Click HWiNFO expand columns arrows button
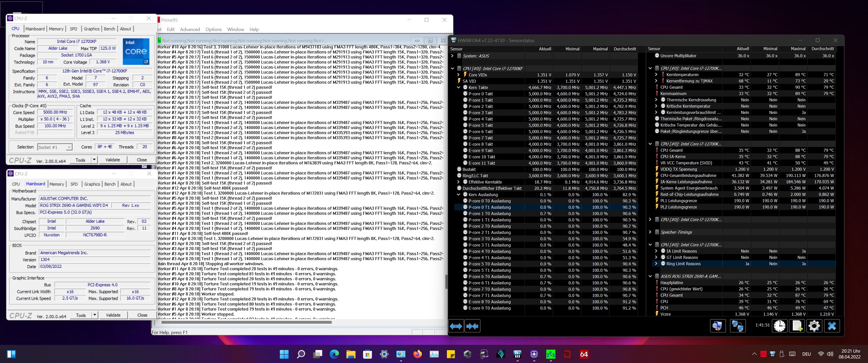Viewport: 868px width, 363px height. [456, 326]
